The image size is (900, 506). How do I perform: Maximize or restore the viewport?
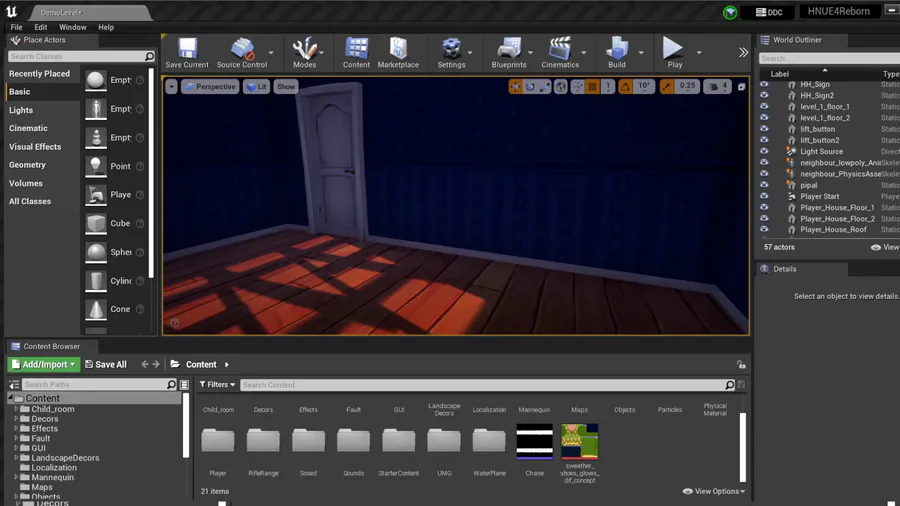742,87
